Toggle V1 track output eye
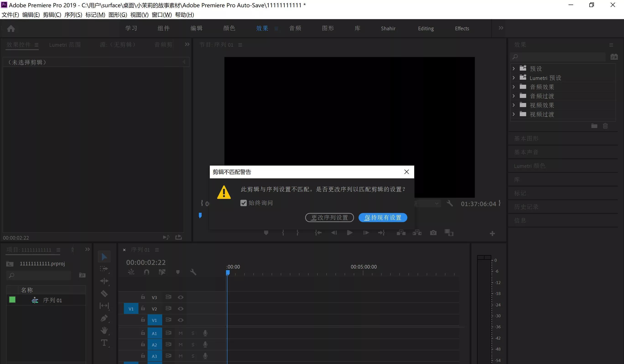 [x=180, y=320]
